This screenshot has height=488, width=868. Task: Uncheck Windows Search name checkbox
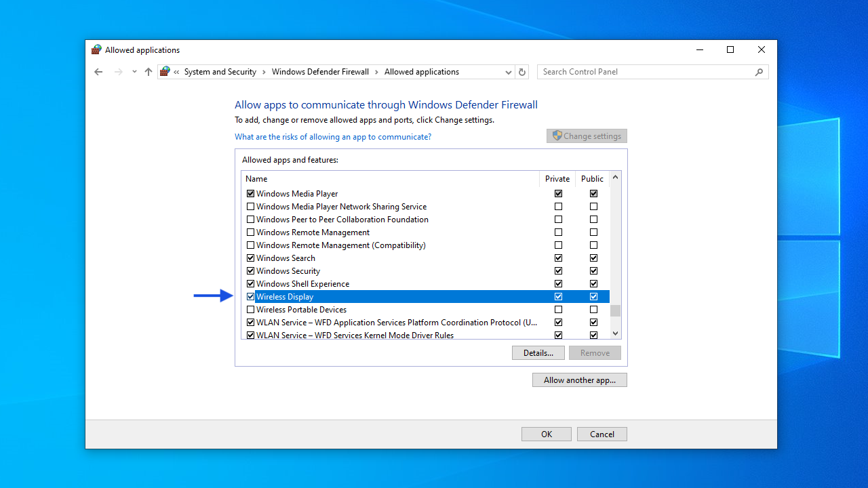(x=251, y=258)
